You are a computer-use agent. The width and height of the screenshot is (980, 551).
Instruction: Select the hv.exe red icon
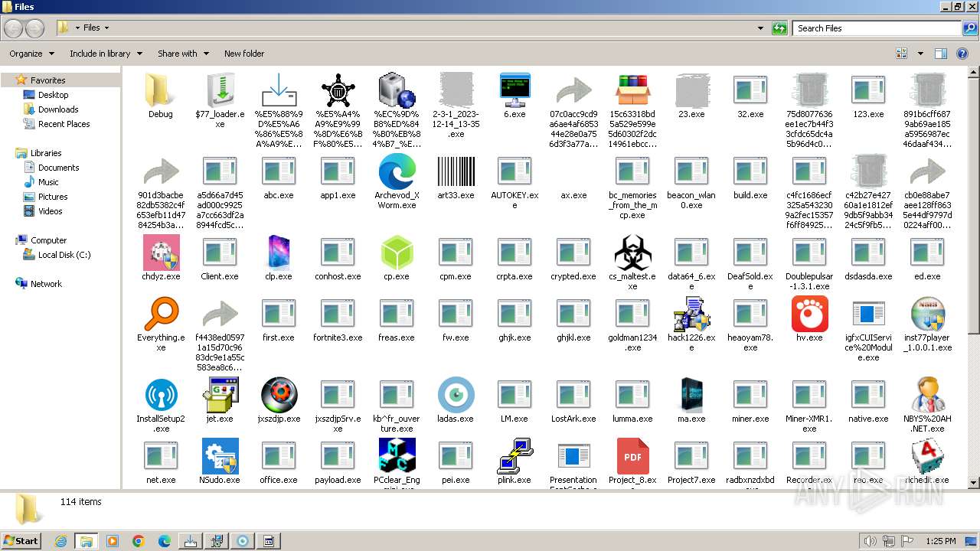pos(809,314)
